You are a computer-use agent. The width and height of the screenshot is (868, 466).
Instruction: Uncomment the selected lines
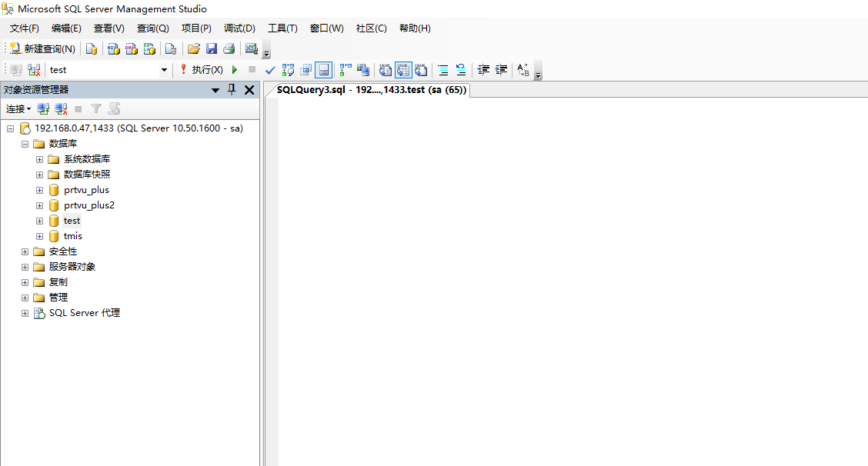(461, 70)
